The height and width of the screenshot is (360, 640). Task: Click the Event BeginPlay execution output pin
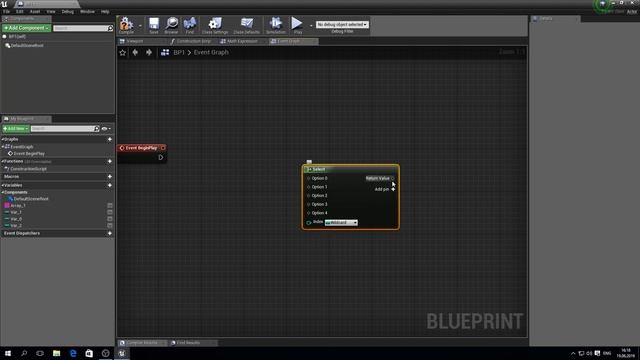coord(161,158)
